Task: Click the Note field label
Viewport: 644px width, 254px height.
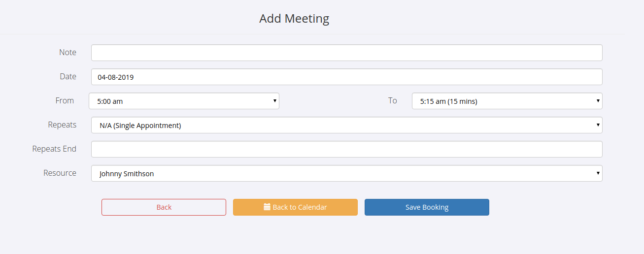Action: (68, 52)
